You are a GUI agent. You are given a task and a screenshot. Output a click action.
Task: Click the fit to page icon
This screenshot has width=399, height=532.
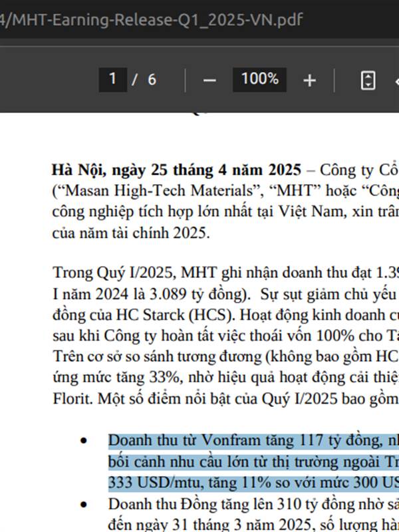pyautogui.click(x=368, y=80)
